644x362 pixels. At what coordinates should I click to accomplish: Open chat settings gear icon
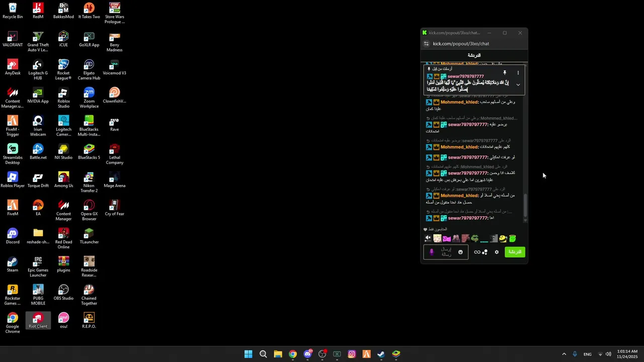497,252
